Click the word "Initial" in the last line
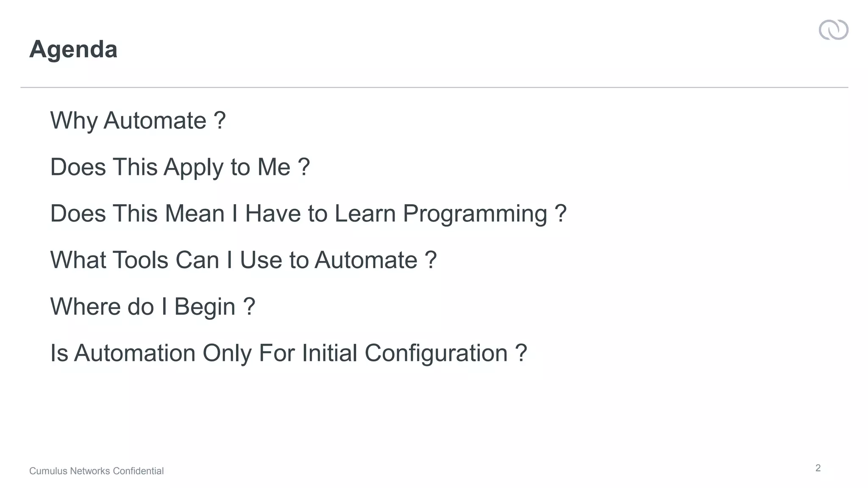This screenshot has width=868, height=488. click(x=329, y=353)
